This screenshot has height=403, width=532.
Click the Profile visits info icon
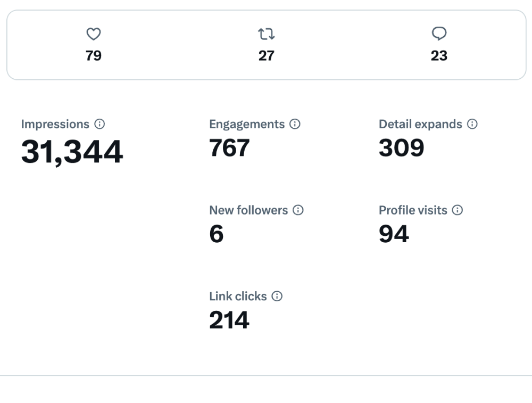click(x=458, y=210)
